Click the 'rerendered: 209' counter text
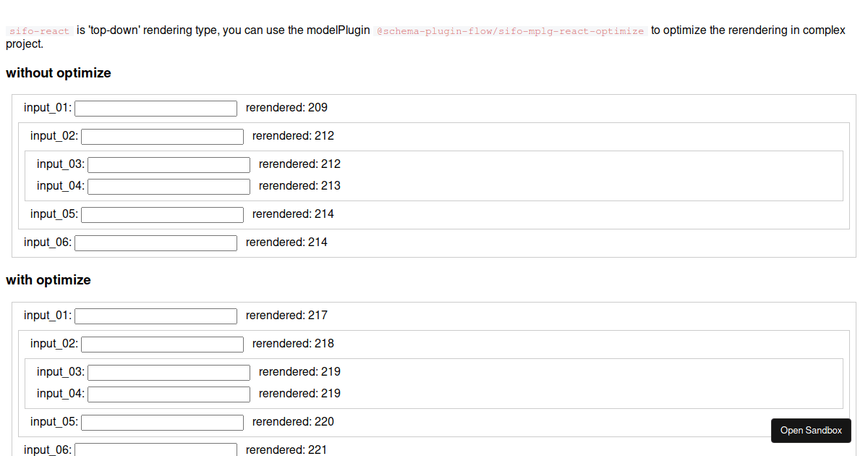Viewport: 868px width, 456px height. [x=286, y=107]
